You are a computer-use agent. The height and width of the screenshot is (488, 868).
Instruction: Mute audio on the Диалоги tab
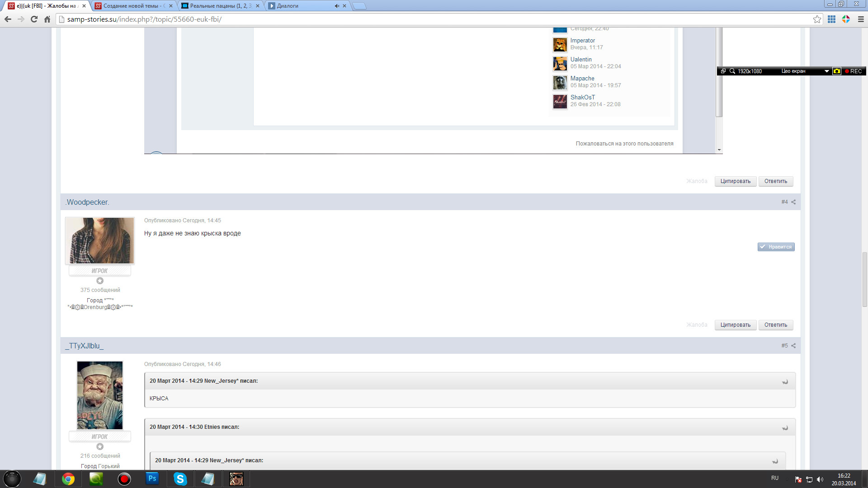click(x=336, y=6)
